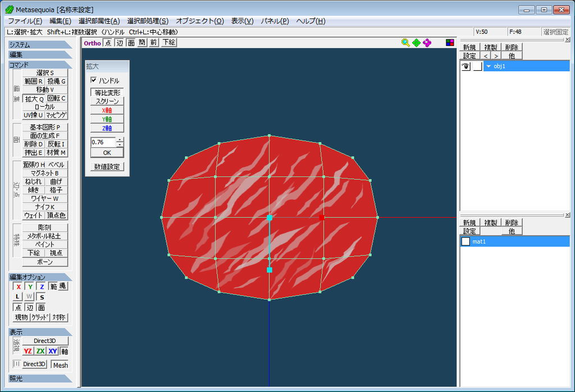Select the mat1 material color swatch
575x392 pixels.
tap(466, 241)
